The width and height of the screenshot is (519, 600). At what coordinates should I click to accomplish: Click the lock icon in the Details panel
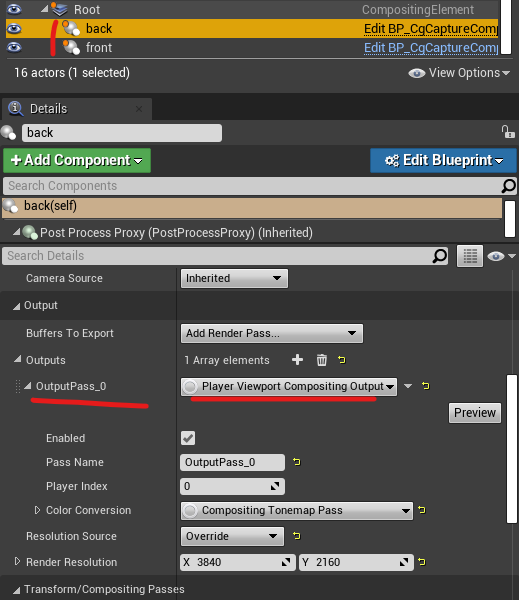click(x=508, y=132)
